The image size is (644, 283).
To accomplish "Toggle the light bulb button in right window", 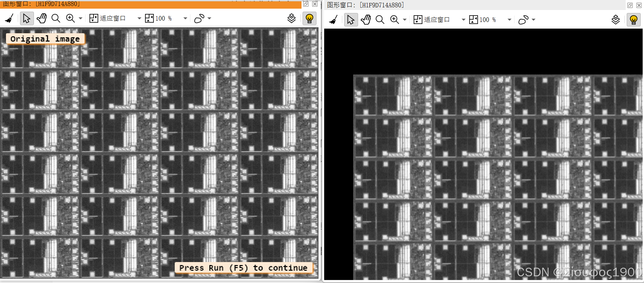I will click(x=634, y=20).
